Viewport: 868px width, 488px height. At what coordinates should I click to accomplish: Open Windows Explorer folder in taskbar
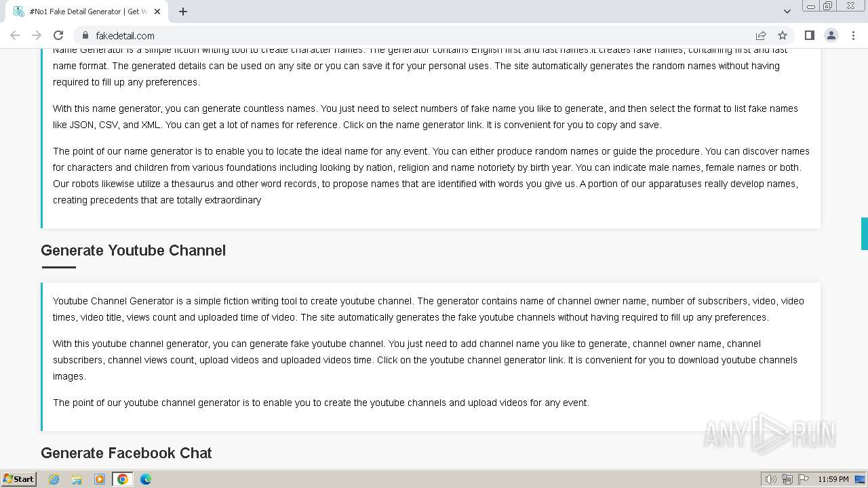point(77,479)
